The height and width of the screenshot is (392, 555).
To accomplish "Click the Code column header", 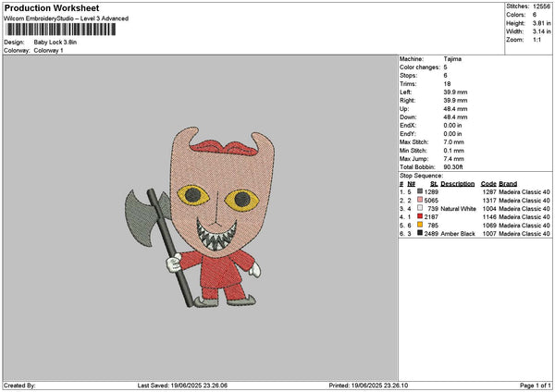I will click(488, 183).
